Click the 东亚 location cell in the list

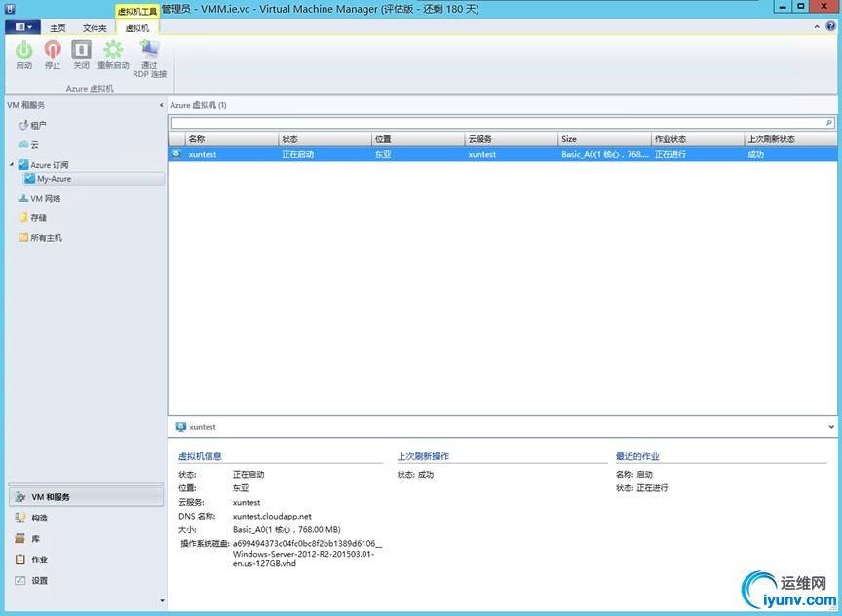pyautogui.click(x=383, y=154)
